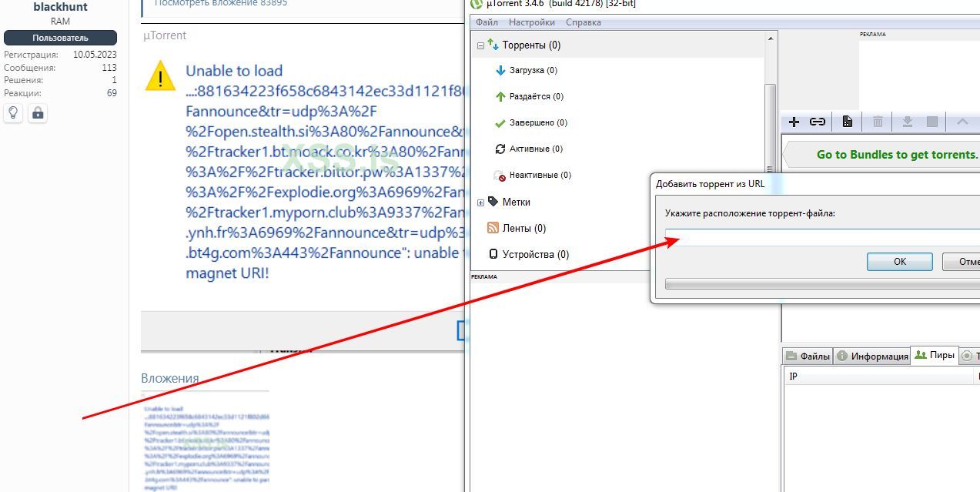
Task: Select the Раздаётся (0) category
Action: (x=529, y=96)
